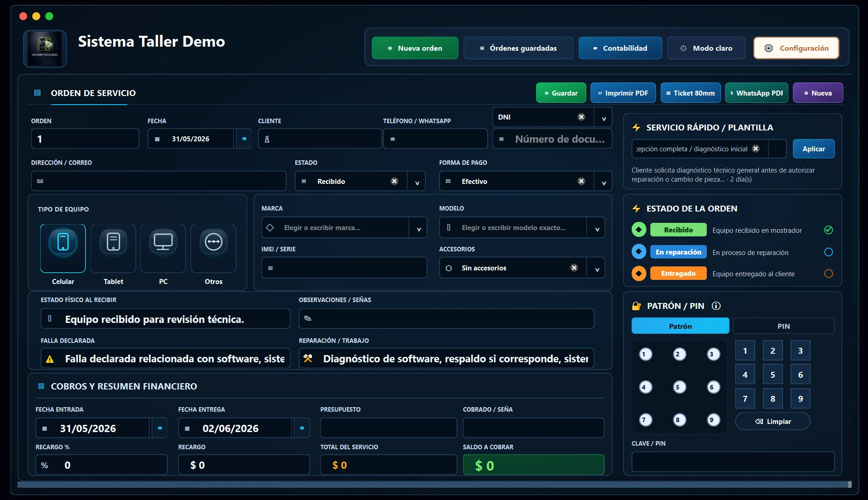This screenshot has height=500, width=868.
Task: Click the Cliente input field
Action: click(320, 139)
